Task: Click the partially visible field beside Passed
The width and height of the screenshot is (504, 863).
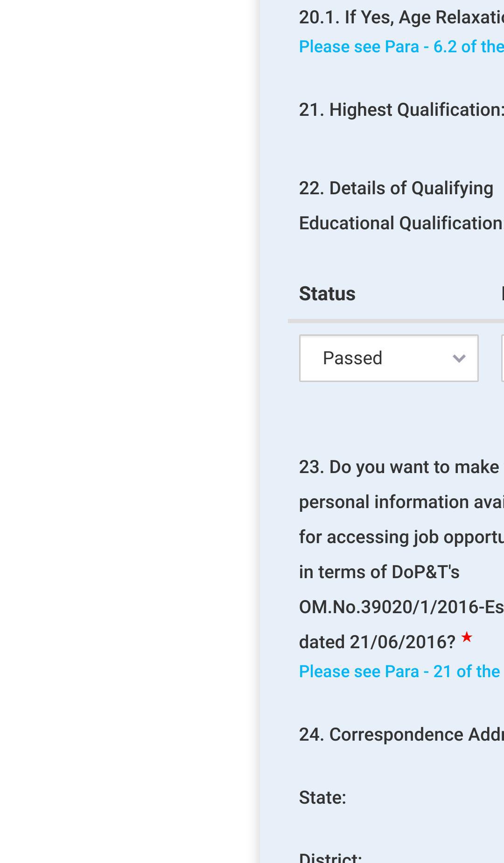Action: (x=502, y=358)
